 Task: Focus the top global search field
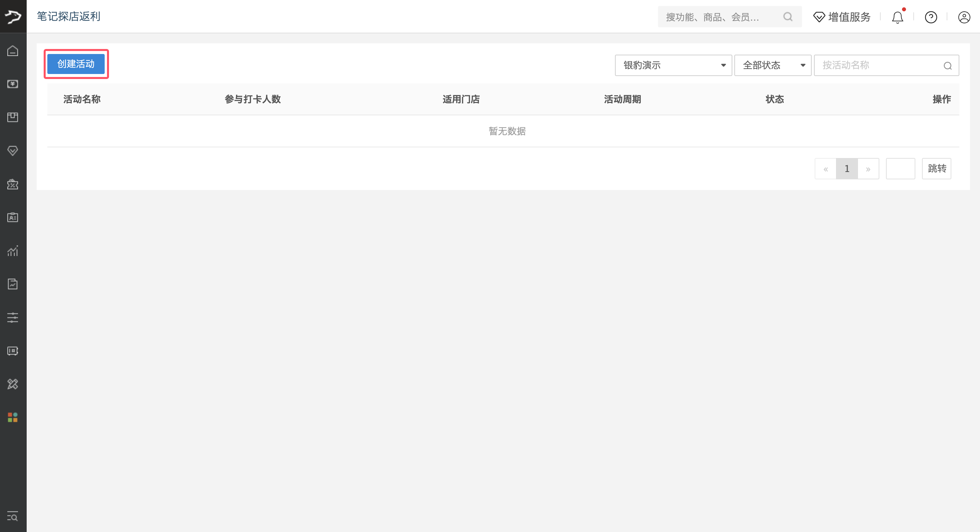(730, 17)
